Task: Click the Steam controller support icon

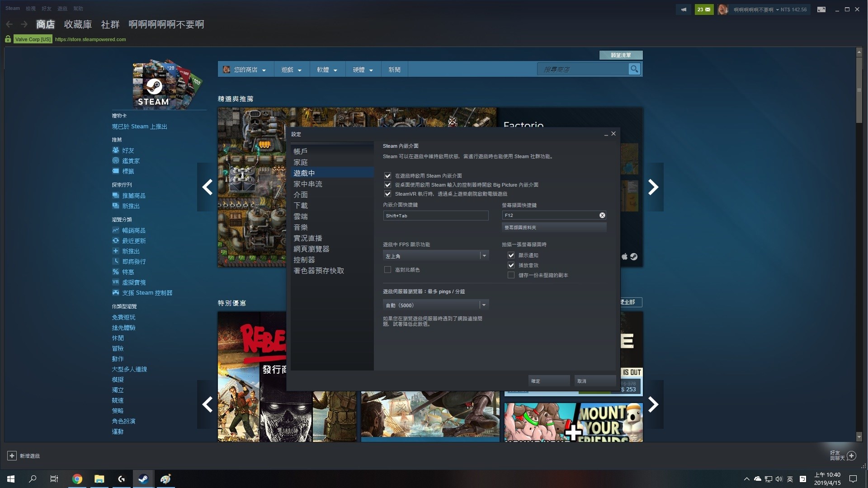Action: pos(116,293)
